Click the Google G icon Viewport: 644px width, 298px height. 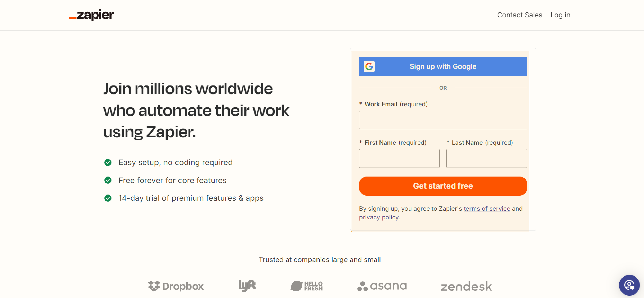[369, 67]
